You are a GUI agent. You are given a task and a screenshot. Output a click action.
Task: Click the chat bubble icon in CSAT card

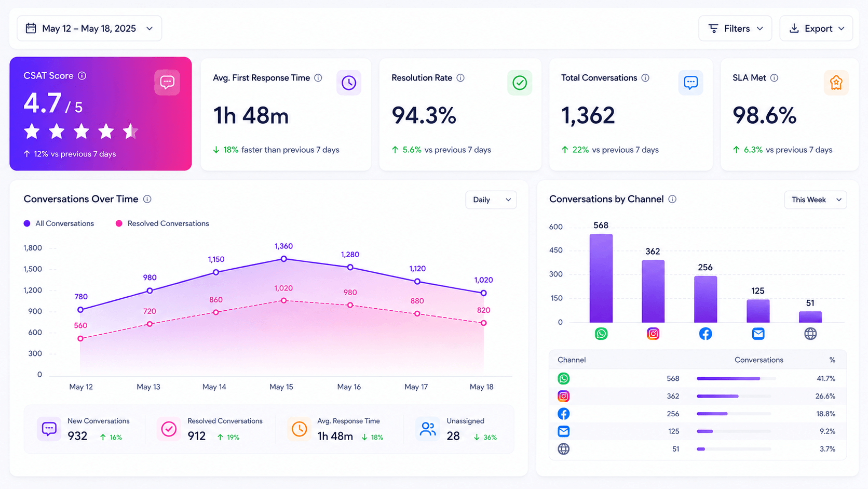click(167, 83)
